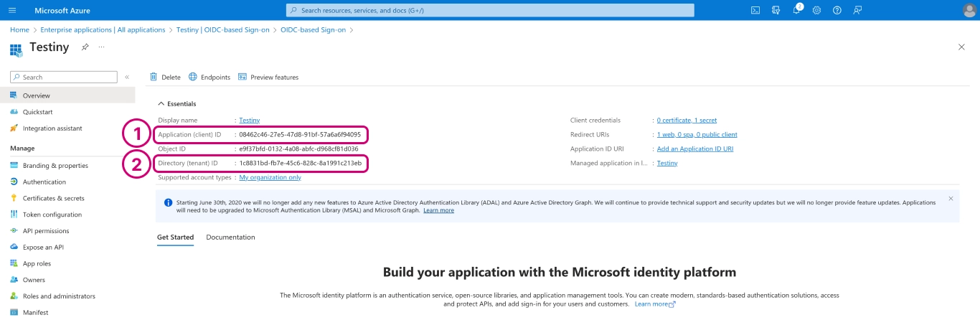Click the help question mark icon
Image resolution: width=980 pixels, height=320 pixels.
click(837, 10)
